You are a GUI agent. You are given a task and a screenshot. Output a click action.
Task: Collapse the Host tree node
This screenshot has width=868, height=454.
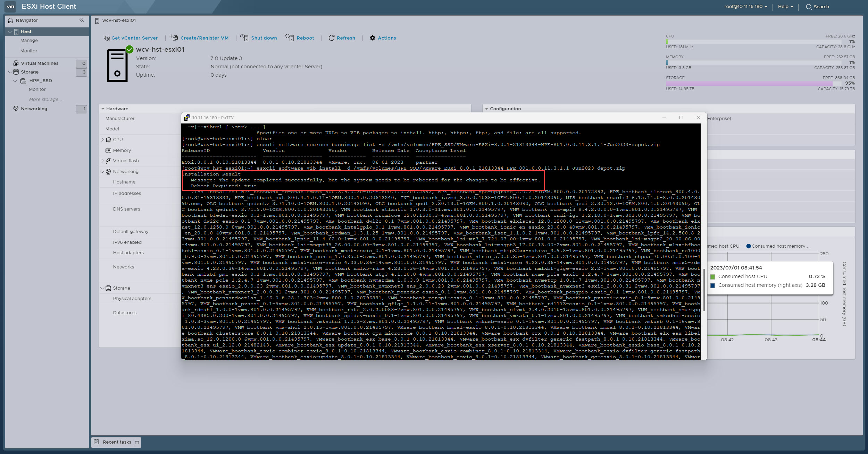[x=10, y=32]
